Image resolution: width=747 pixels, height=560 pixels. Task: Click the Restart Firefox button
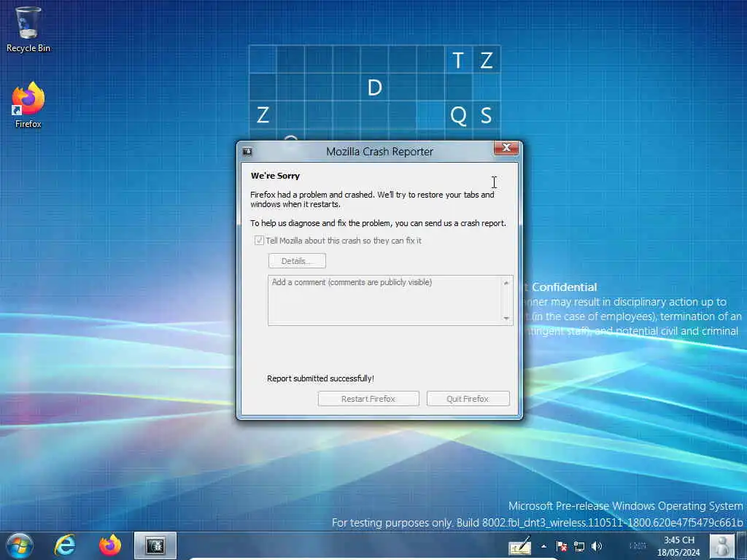368,399
